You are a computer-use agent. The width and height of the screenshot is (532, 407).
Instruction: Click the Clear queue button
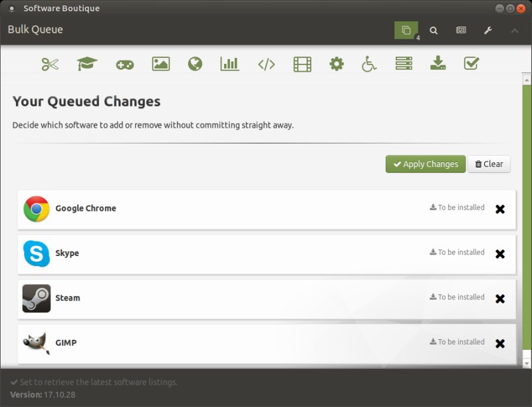tap(489, 164)
